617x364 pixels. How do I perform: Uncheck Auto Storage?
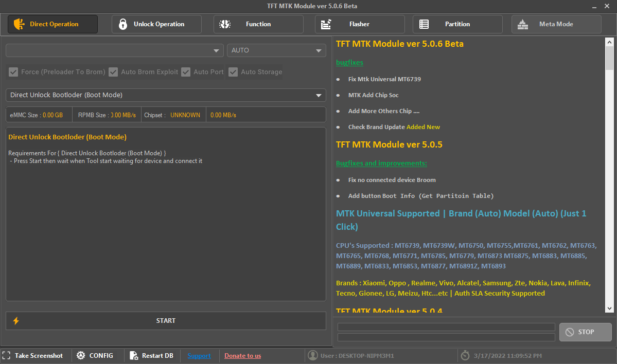[233, 72]
